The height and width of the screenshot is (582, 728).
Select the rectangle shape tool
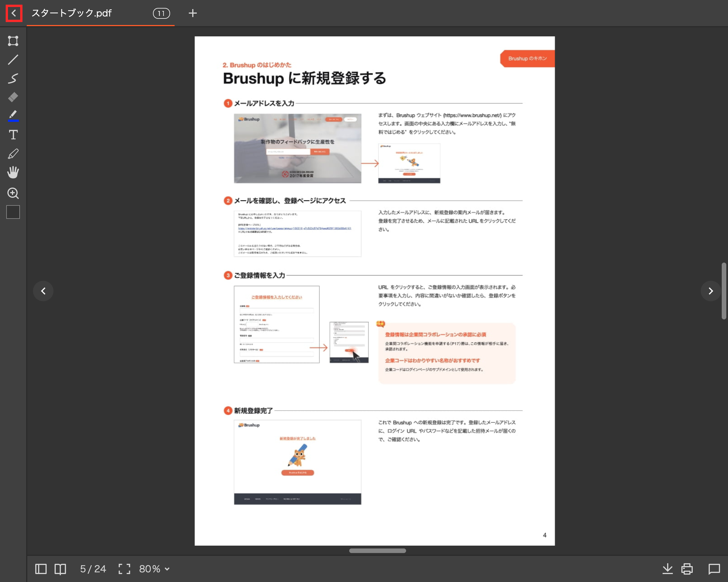coord(13,41)
